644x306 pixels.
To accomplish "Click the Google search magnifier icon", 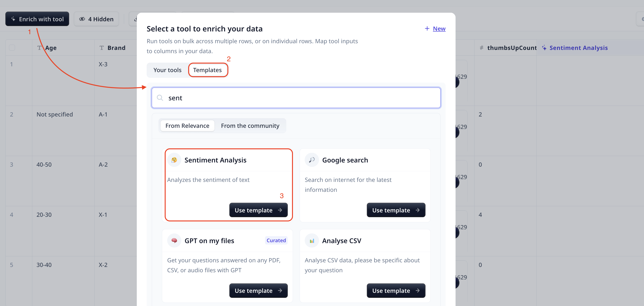I will [311, 160].
